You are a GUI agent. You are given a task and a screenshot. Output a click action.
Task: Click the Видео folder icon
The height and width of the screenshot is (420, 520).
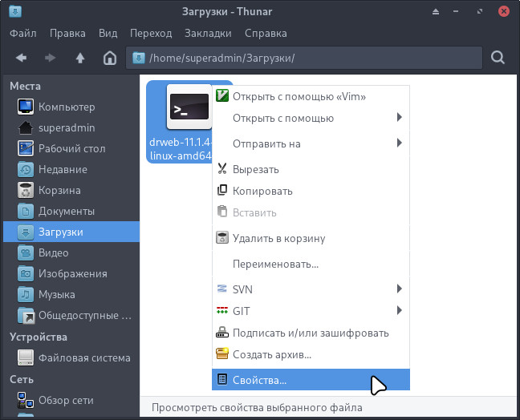26,252
